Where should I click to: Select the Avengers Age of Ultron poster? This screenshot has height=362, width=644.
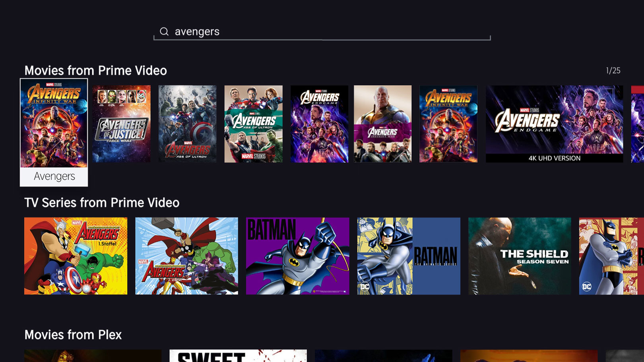253,124
